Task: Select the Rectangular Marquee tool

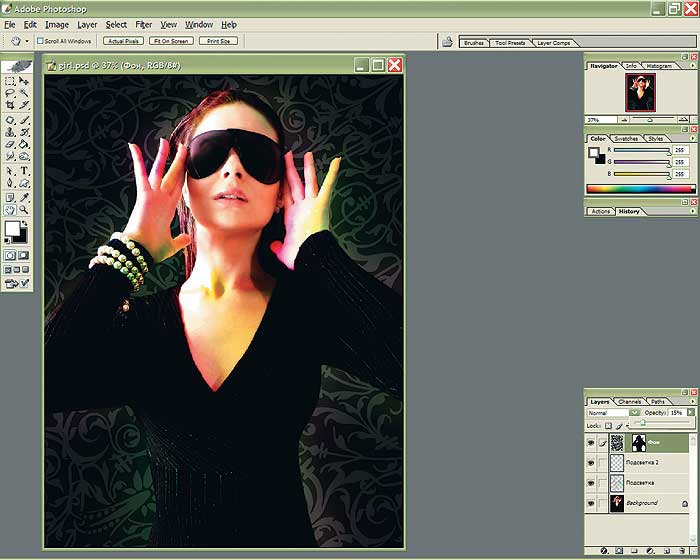Action: 9,81
